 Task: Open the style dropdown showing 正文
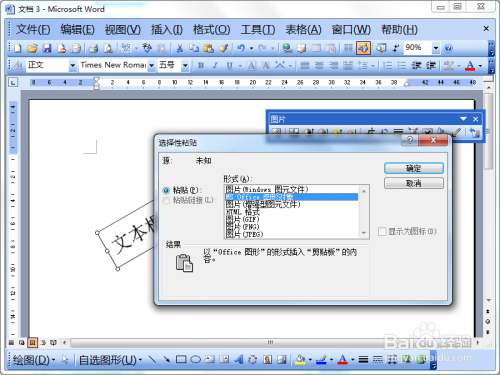point(72,65)
